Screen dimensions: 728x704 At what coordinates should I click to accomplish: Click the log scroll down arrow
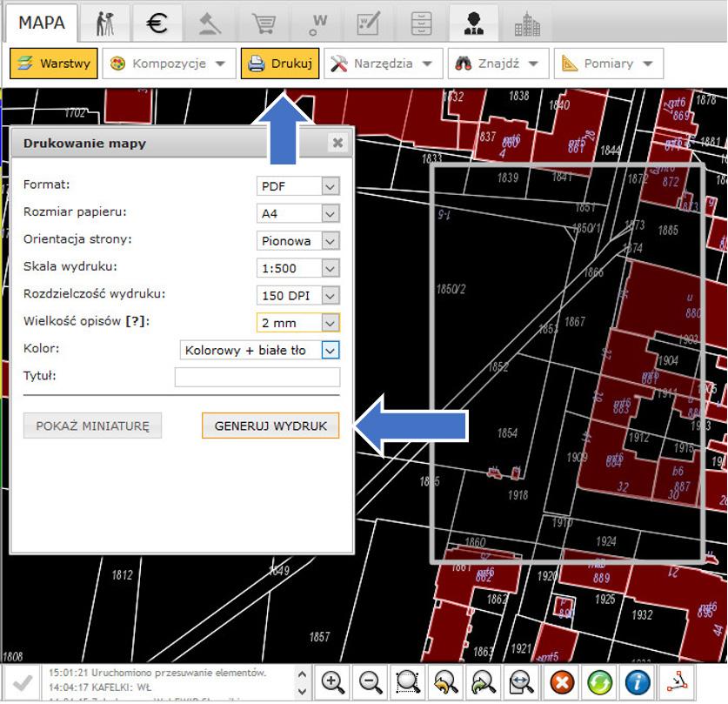[302, 692]
